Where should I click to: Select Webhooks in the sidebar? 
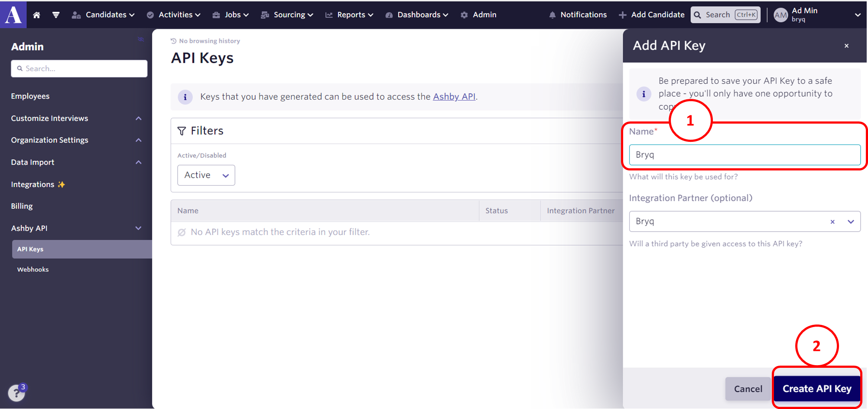[33, 269]
